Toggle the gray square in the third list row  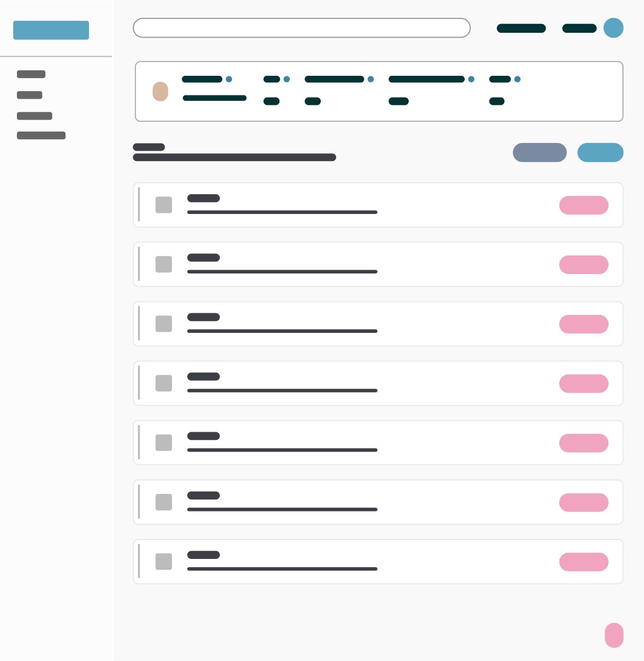tap(164, 324)
